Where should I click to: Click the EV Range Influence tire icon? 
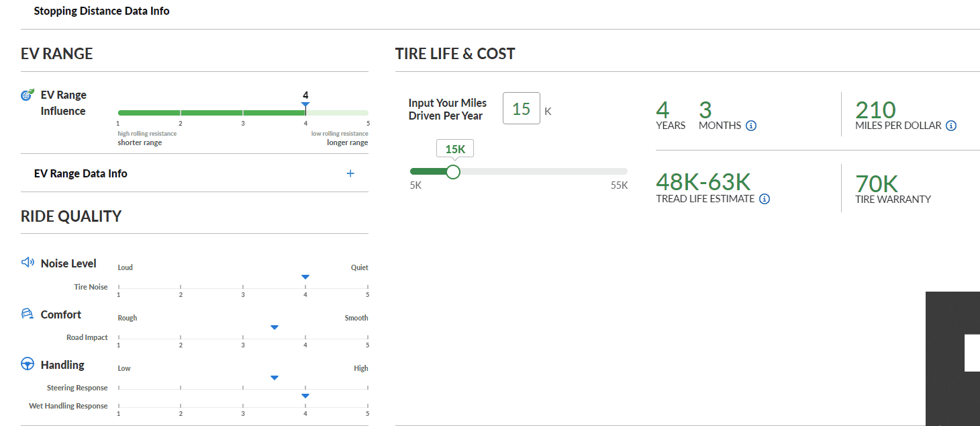coord(28,95)
